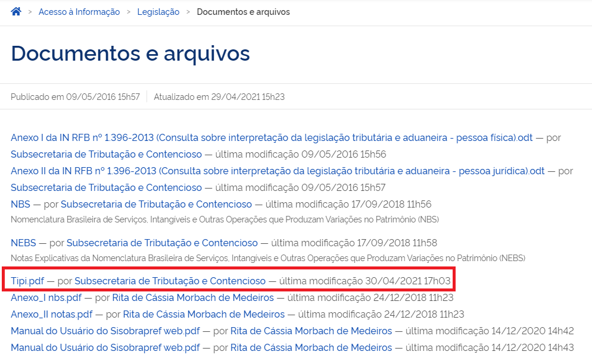Open Subsecretaria author link under Anexo II entry
This screenshot has height=364, width=592.
pos(106,187)
